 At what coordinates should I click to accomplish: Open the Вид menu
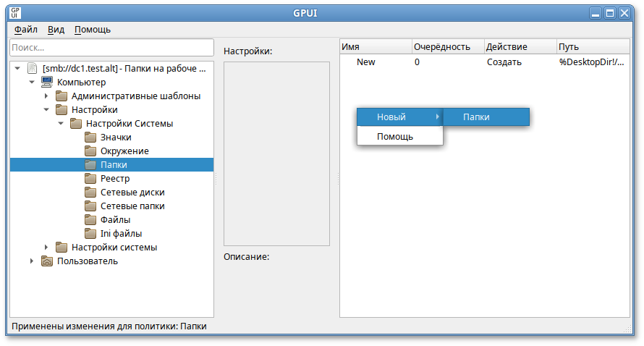pos(56,30)
